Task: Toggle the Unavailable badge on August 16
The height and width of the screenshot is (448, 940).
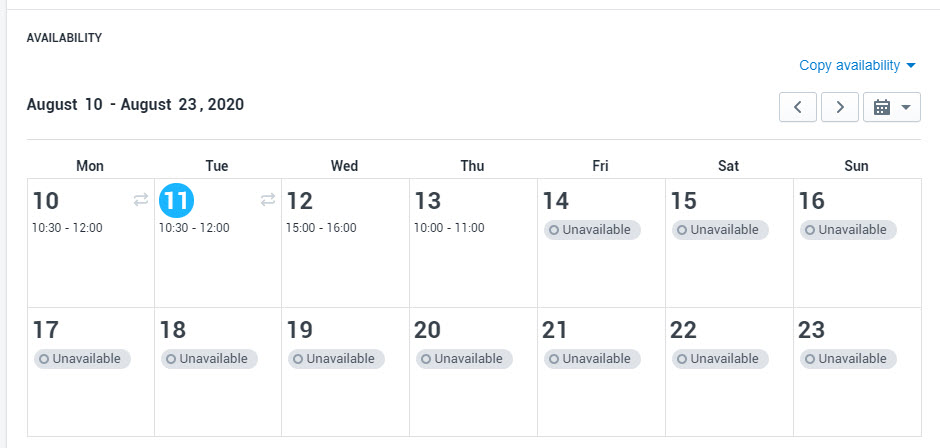Action: pyautogui.click(x=848, y=230)
